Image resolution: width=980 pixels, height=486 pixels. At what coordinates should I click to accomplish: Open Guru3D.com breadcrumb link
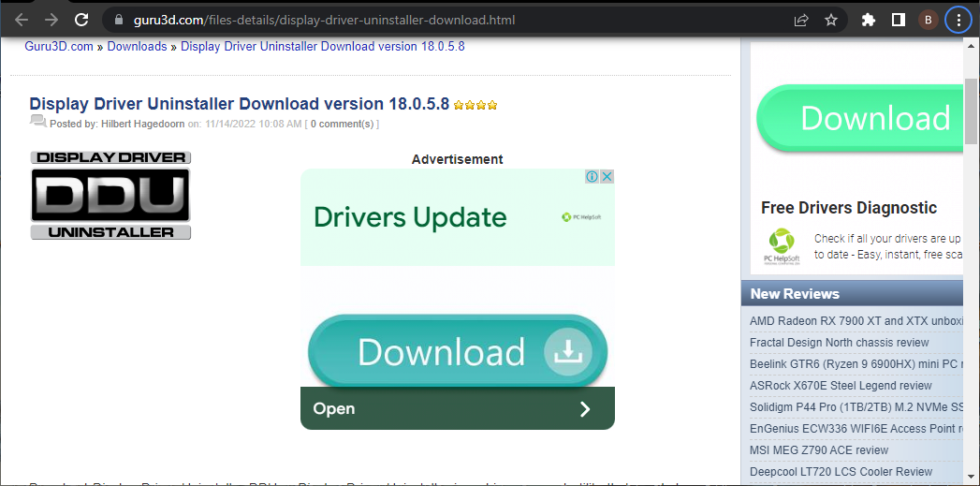[59, 46]
